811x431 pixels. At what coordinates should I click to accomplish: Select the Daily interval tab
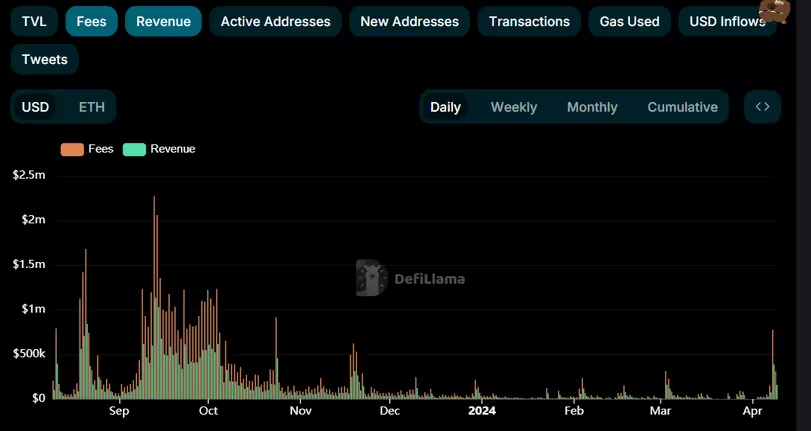(x=445, y=107)
